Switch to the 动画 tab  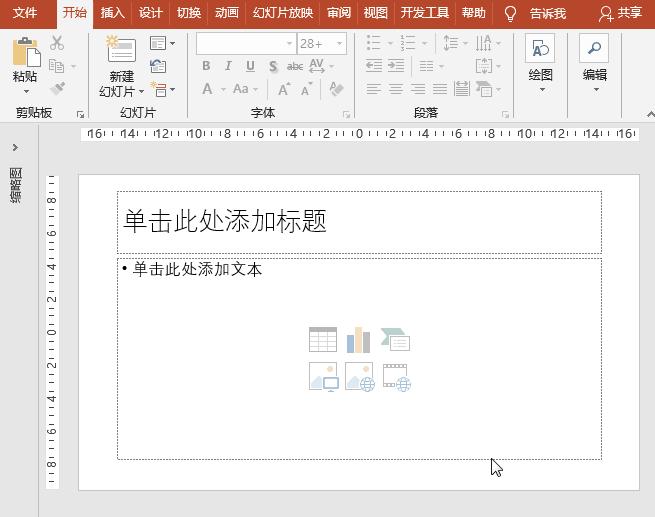pyautogui.click(x=227, y=13)
